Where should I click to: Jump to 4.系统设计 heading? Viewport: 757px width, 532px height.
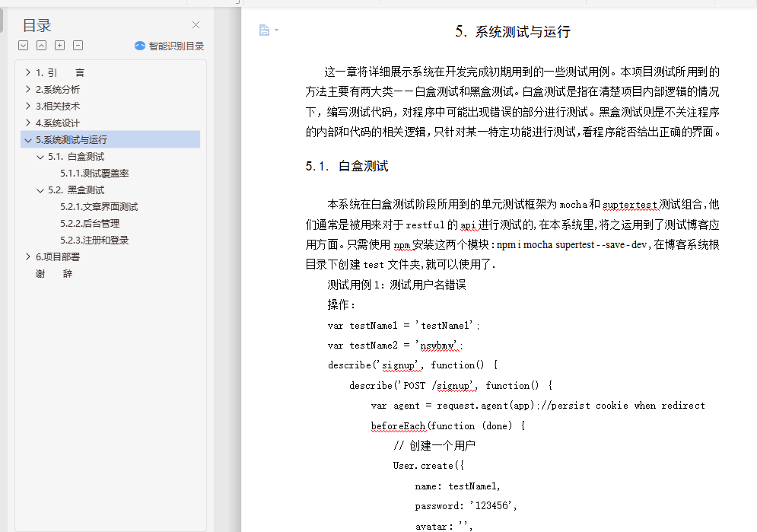click(x=58, y=123)
